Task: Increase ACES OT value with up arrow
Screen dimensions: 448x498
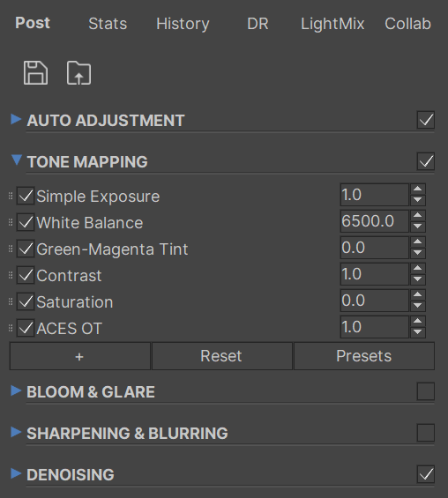Action: pos(417,321)
